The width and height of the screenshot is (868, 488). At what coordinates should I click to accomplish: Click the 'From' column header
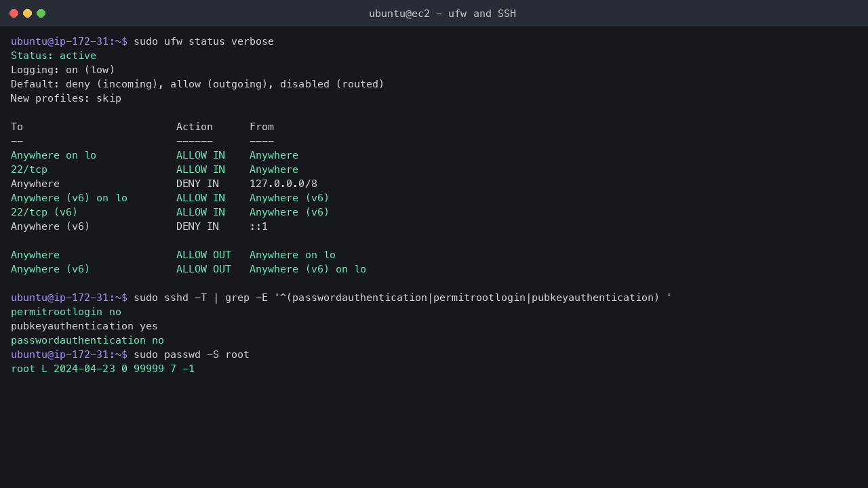click(x=262, y=127)
